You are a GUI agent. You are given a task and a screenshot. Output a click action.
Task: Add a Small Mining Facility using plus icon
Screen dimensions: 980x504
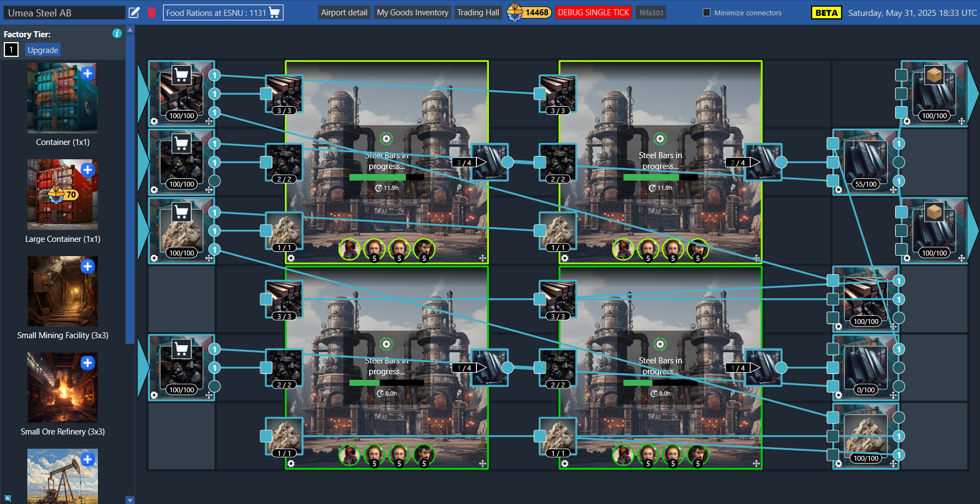point(87,267)
